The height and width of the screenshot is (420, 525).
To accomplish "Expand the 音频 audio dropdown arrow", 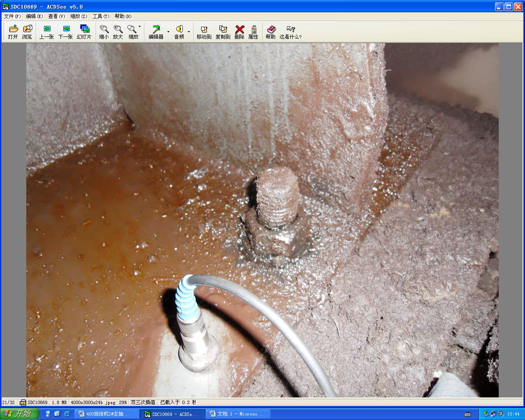I will point(189,32).
